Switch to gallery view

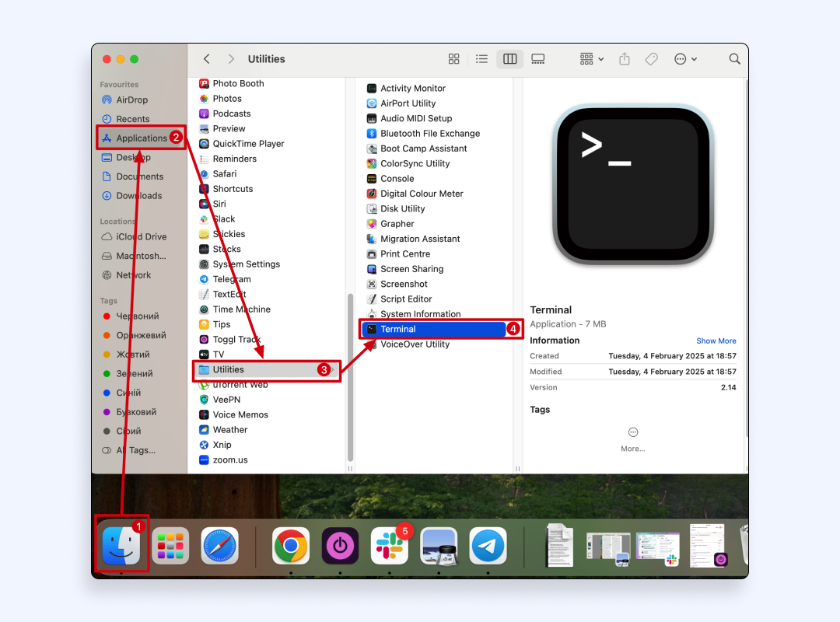click(x=538, y=59)
